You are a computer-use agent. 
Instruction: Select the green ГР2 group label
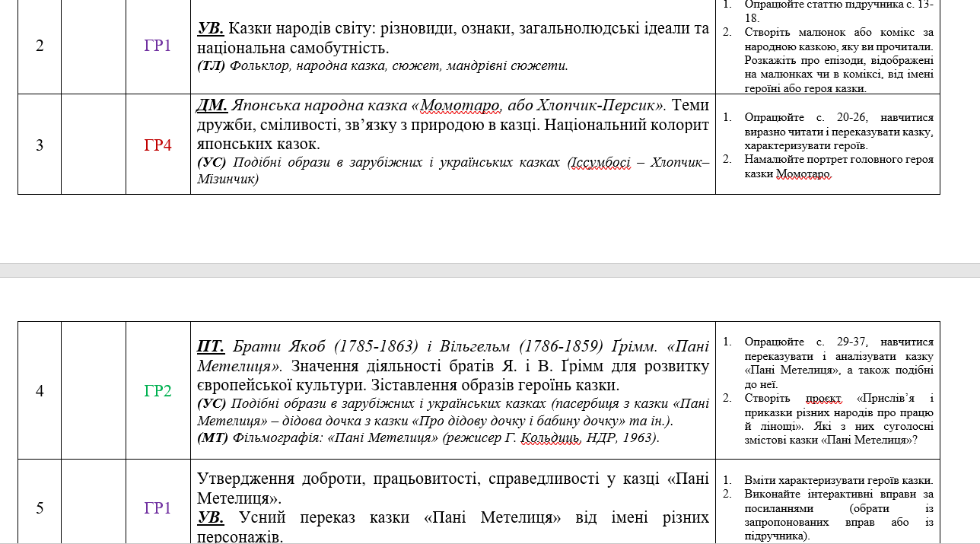click(157, 391)
